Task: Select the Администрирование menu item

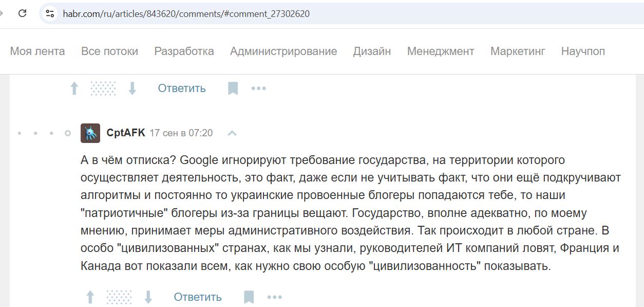Action: pos(283,51)
